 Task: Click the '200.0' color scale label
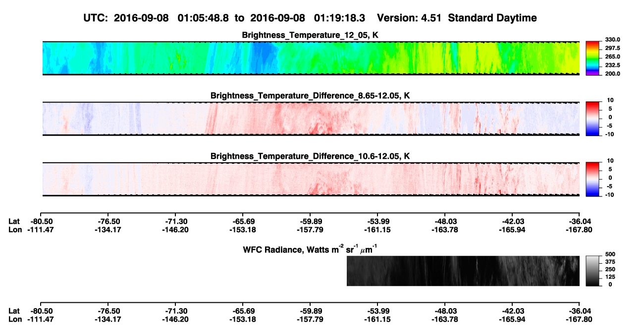click(613, 74)
